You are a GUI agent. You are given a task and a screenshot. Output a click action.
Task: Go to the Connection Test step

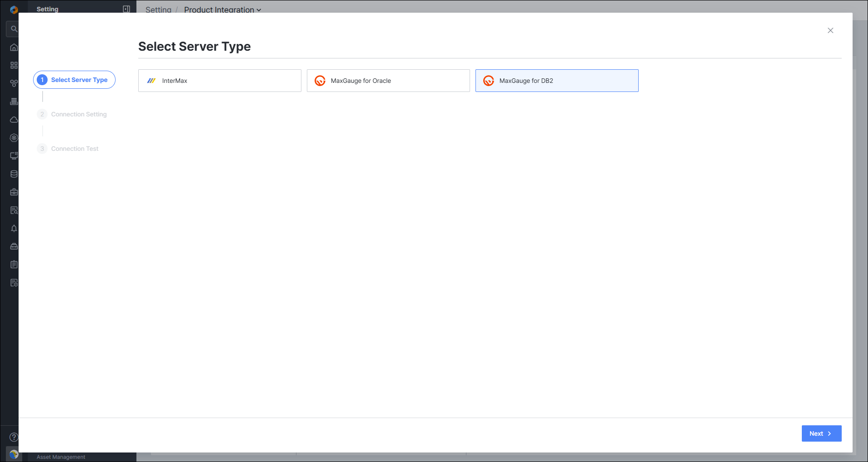(x=68, y=149)
